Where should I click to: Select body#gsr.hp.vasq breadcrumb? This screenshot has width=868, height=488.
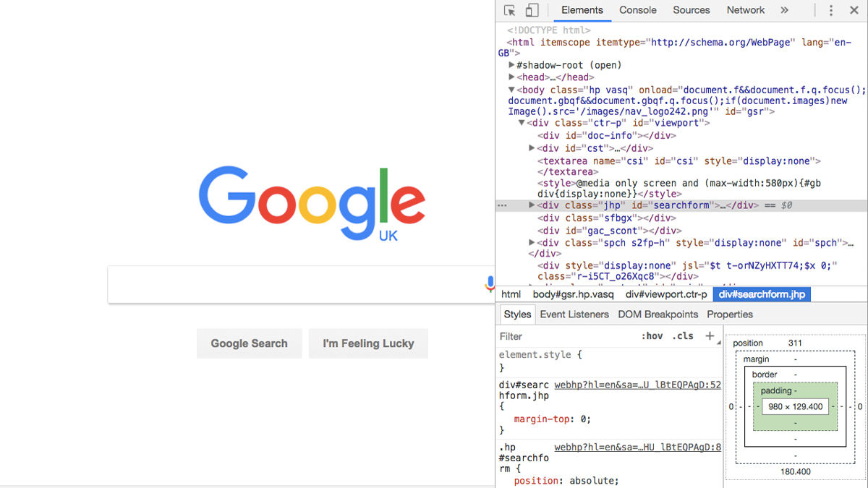tap(573, 294)
